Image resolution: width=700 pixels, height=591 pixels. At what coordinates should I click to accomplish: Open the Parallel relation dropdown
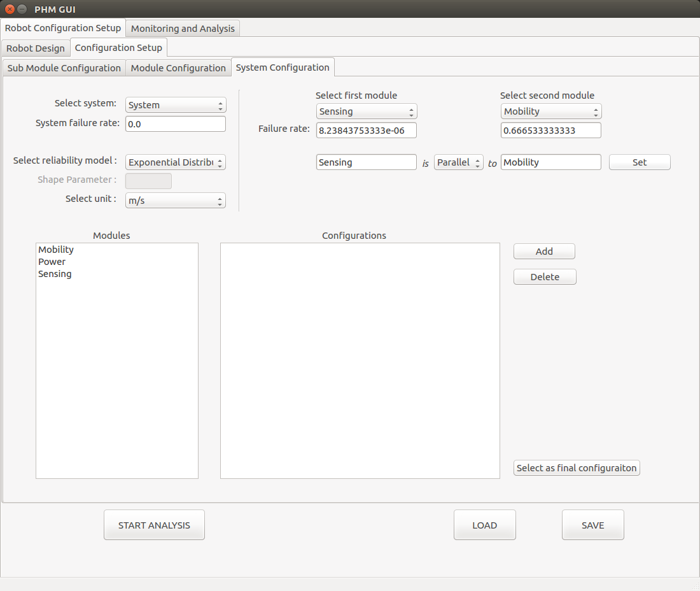point(458,162)
